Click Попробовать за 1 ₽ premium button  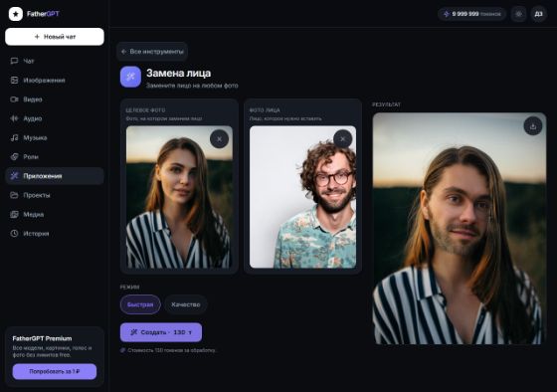(x=55, y=371)
